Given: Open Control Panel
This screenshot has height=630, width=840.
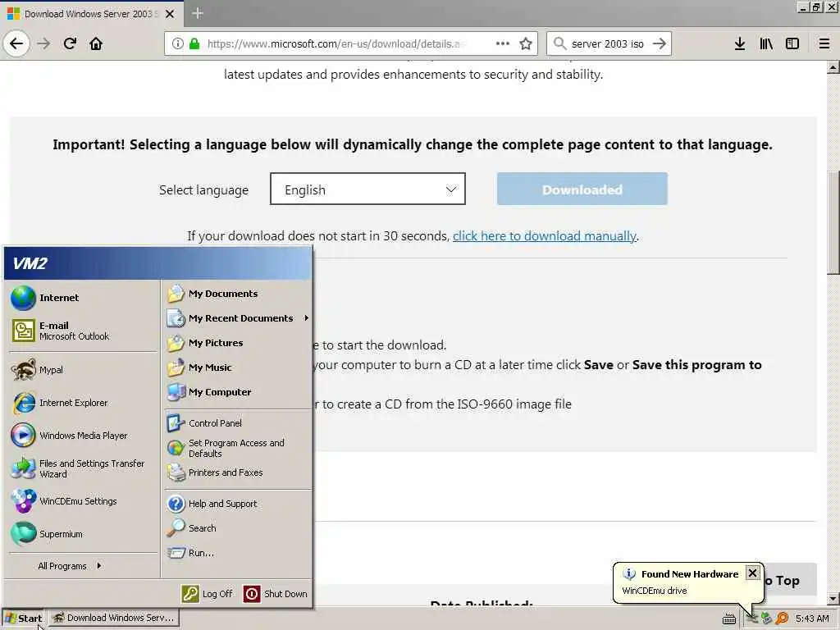Looking at the screenshot, I should (237, 423).
